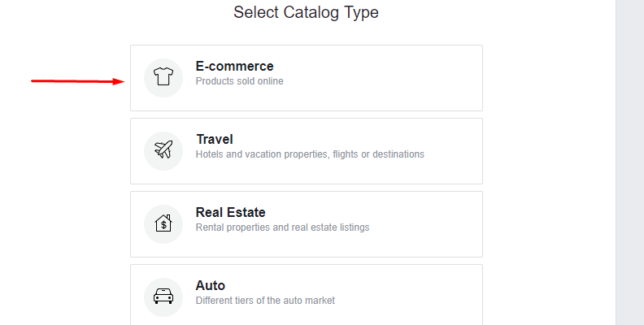Click the airplane icon for Travel

point(163,149)
